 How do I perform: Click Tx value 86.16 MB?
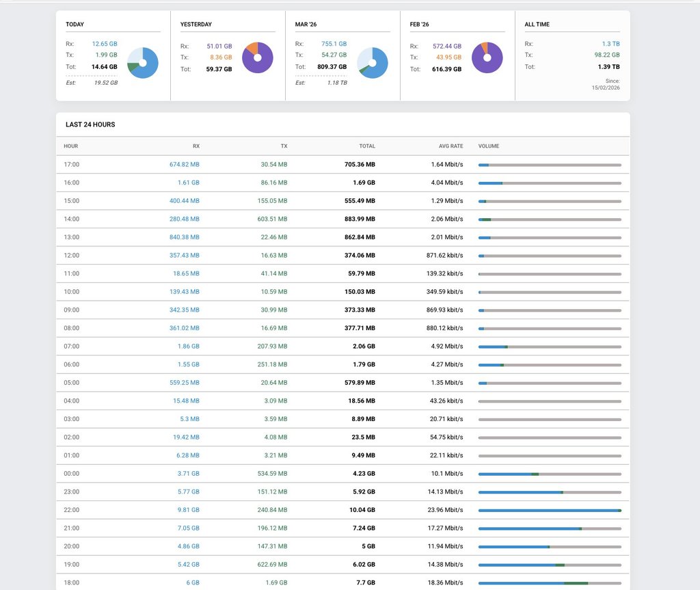[274, 183]
